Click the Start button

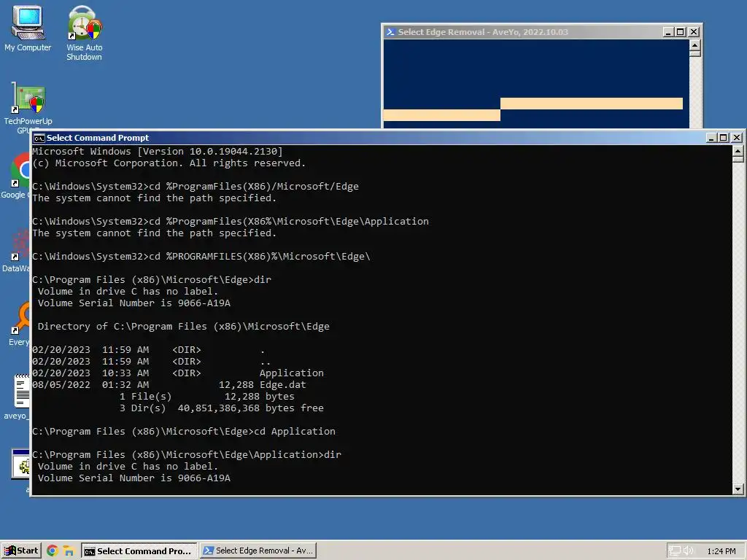(x=21, y=551)
